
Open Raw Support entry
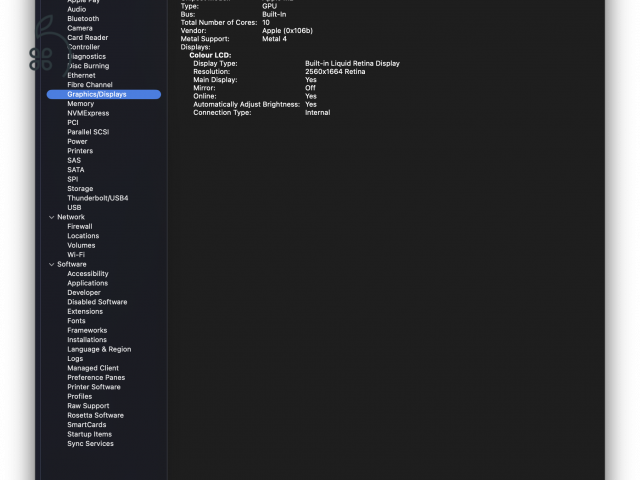(x=88, y=406)
